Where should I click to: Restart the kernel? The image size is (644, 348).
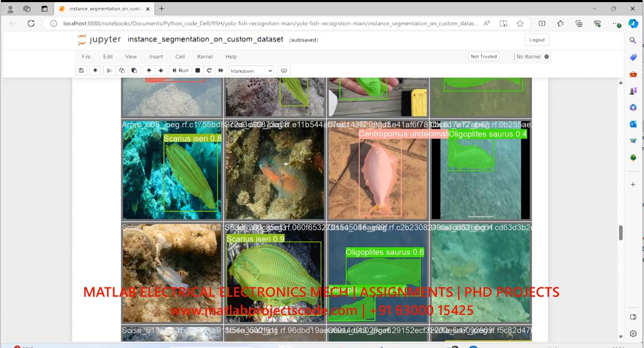point(210,70)
